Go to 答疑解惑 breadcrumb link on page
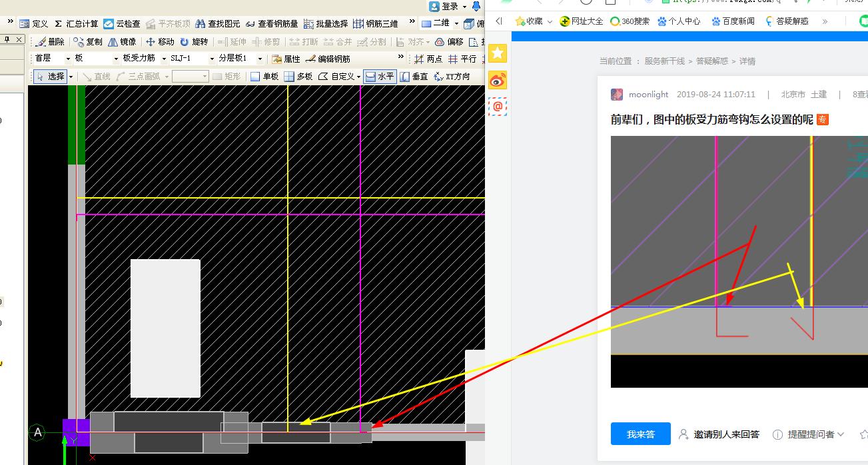The width and height of the screenshot is (868, 465). [712, 61]
